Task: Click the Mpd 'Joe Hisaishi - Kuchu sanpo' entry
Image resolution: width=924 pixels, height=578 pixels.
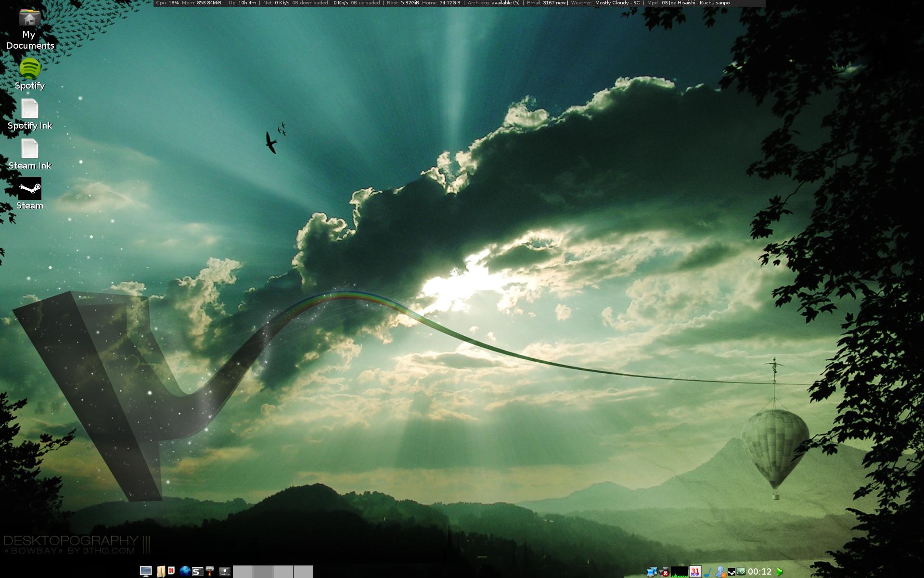Action: 688,3
